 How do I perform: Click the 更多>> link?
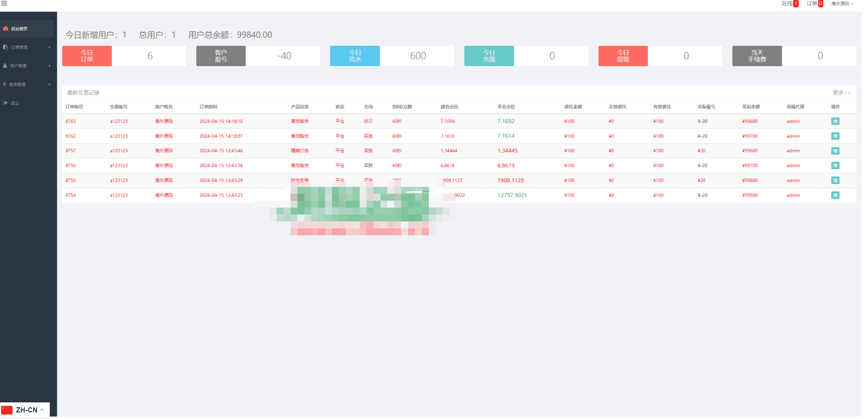coord(841,92)
